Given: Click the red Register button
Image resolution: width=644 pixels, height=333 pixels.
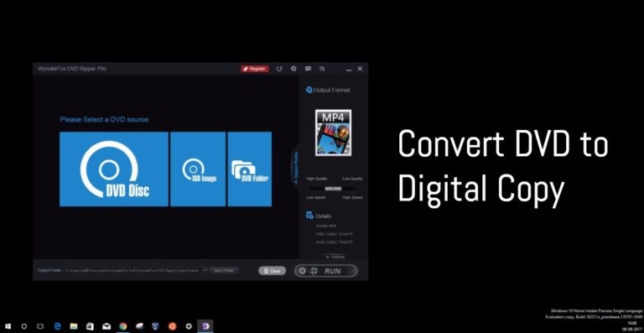Looking at the screenshot, I should pos(255,69).
